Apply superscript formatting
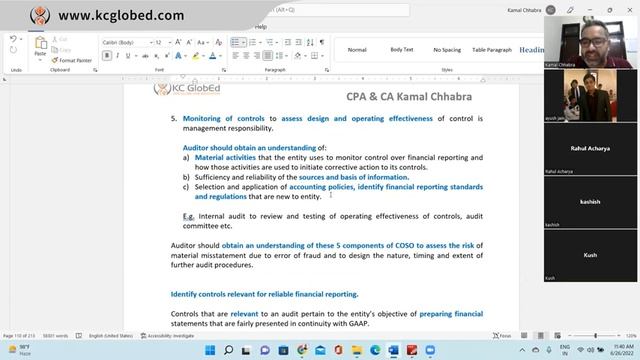Screen dimensions: 640x360 [167, 56]
